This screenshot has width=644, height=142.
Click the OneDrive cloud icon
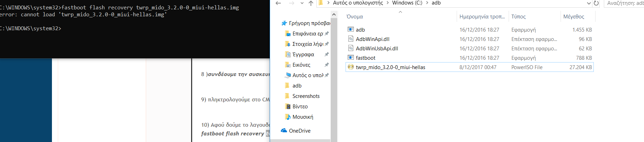[284, 131]
